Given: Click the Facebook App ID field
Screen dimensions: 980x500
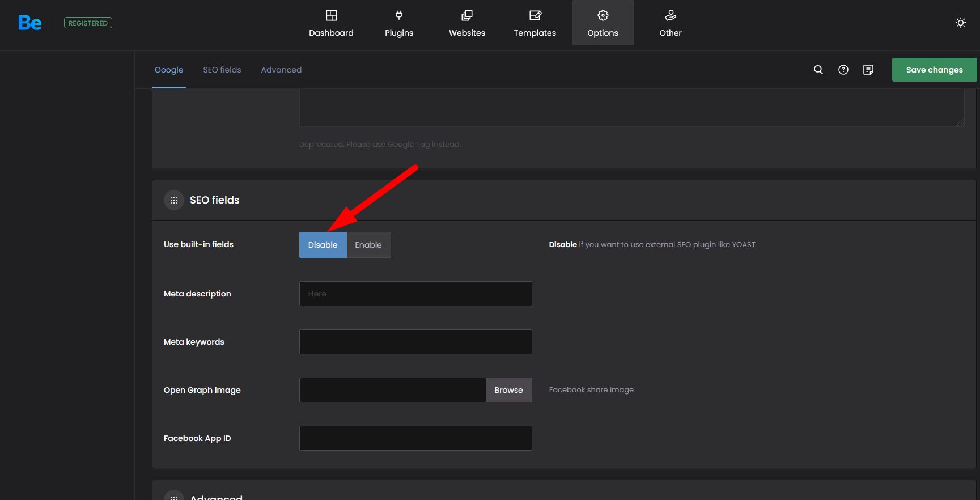Looking at the screenshot, I should click(415, 438).
